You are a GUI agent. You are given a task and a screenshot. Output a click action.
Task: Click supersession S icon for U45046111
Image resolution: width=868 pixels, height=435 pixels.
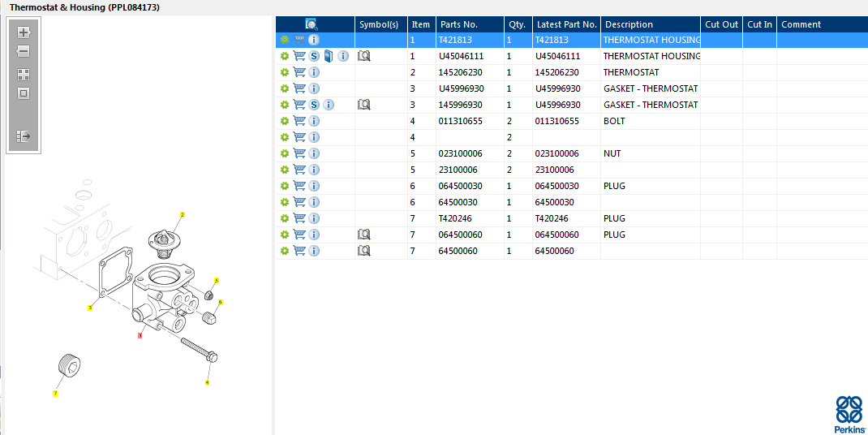pos(314,56)
